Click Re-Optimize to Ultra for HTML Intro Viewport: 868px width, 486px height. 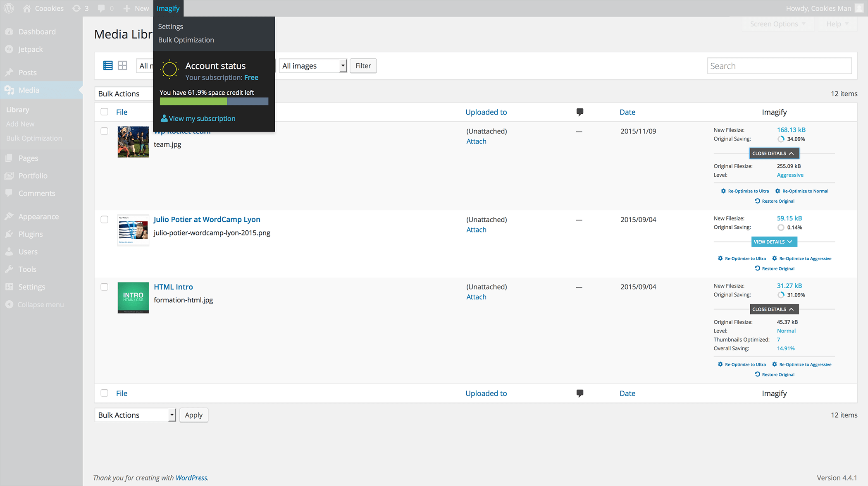pos(742,364)
